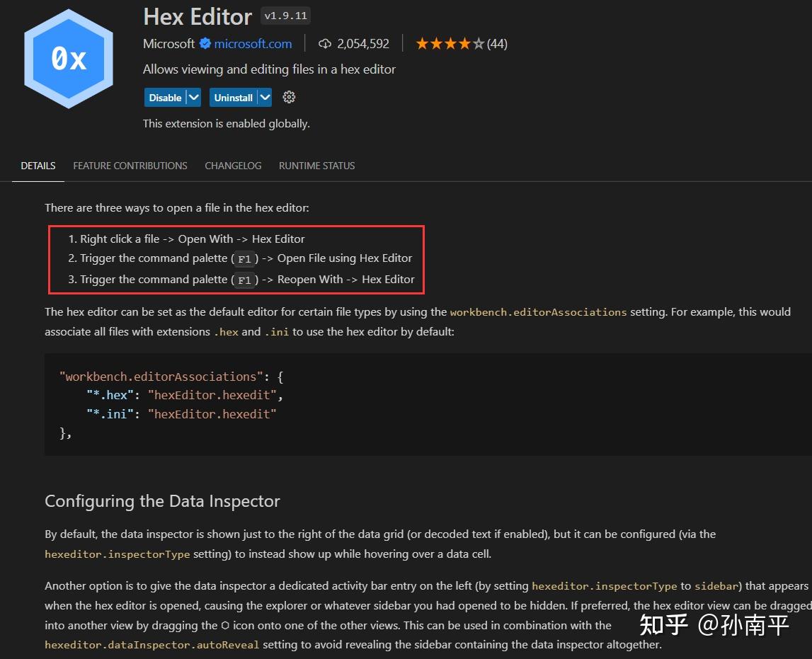Viewport: 812px width, 659px height.
Task: Open the microsoft.com publisher link
Action: pyautogui.click(x=253, y=44)
